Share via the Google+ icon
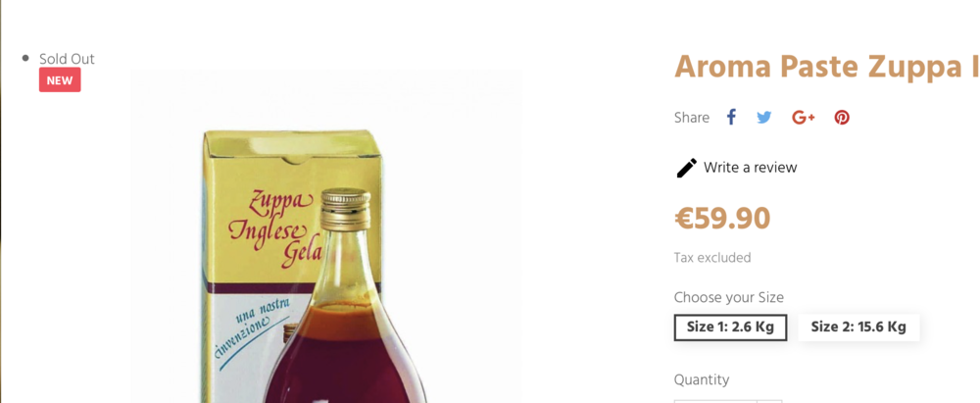 tap(804, 118)
